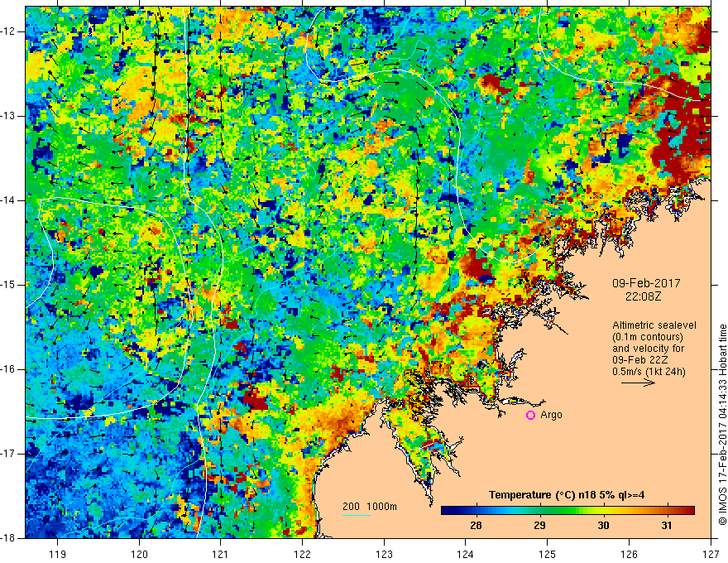Click the 'Temperature (°C) n18 5% ql>=4' title
This screenshot has height=563, width=728.
(x=567, y=495)
